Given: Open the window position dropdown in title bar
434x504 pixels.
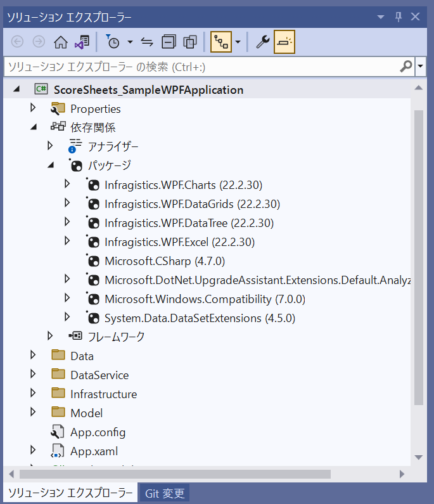Looking at the screenshot, I should pos(381,16).
